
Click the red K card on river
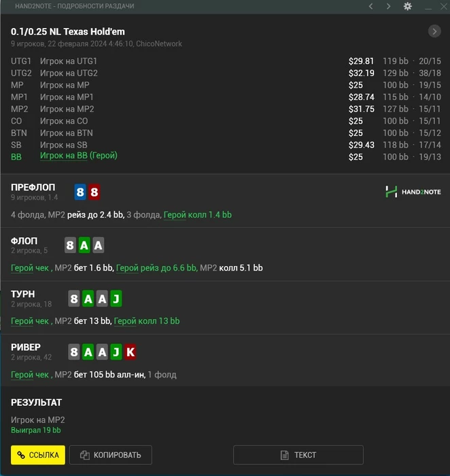click(131, 352)
